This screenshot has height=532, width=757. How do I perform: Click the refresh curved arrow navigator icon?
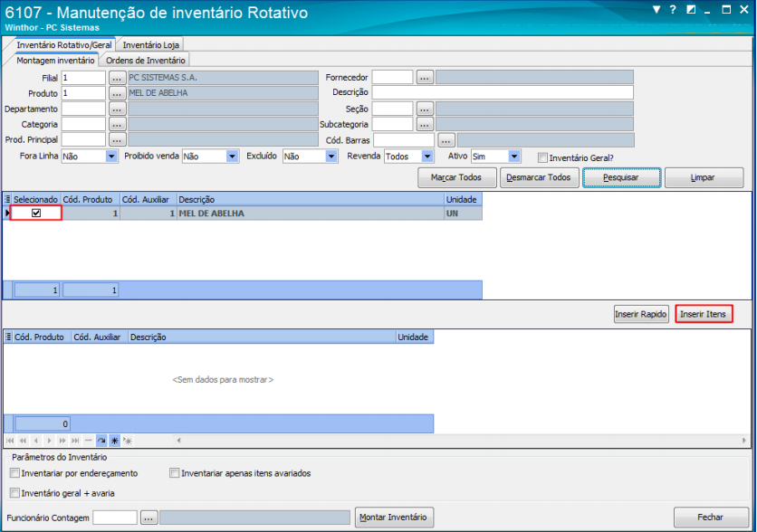tap(101, 441)
